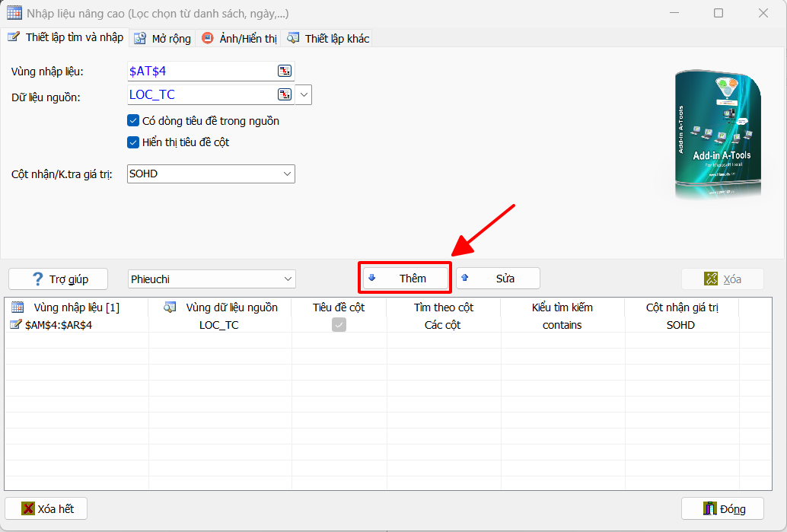The width and height of the screenshot is (787, 532).
Task: Click the table icon in Vùng nhập liệu header
Action: pyautogui.click(x=18, y=307)
